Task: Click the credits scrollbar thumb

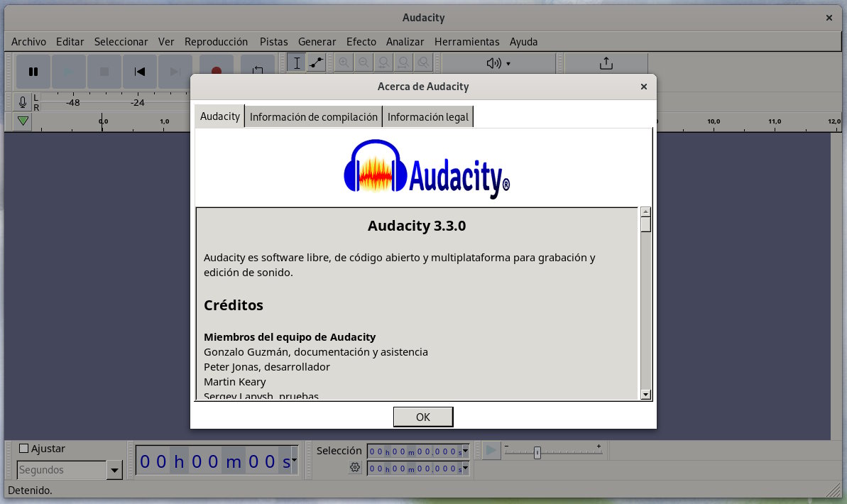Action: 645,224
